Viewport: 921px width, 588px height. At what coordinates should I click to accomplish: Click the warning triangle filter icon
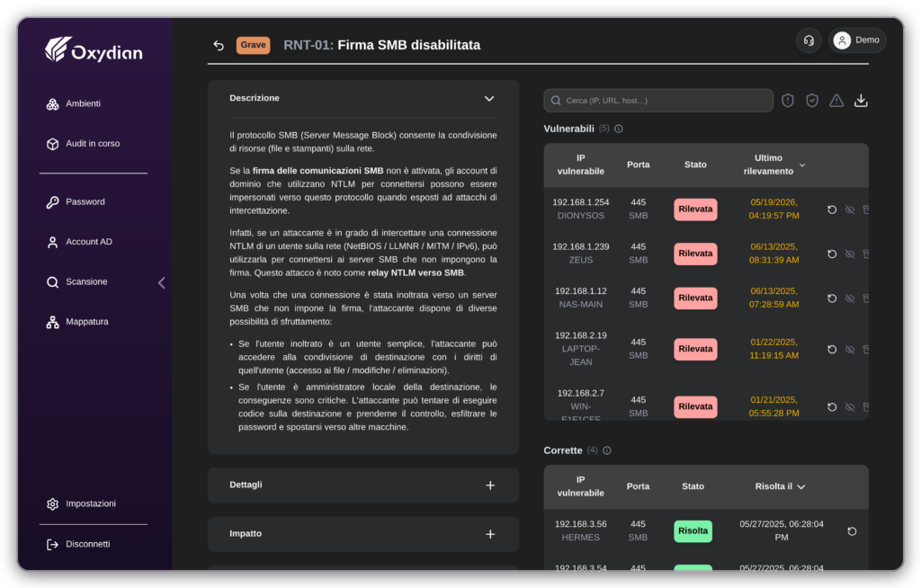click(836, 101)
